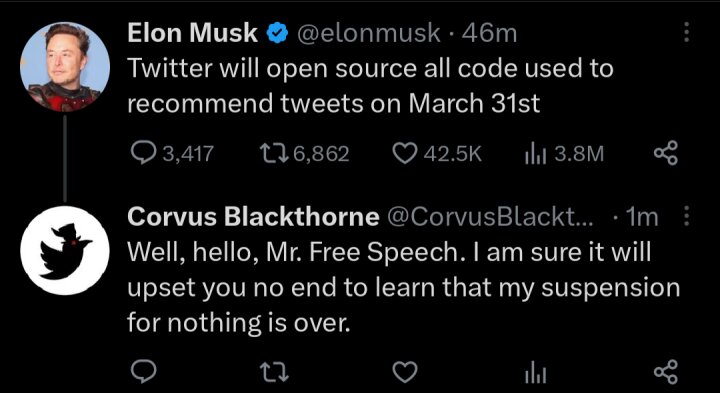Click the Elon Musk display name
Viewport: 720px width, 393px height.
pos(192,33)
